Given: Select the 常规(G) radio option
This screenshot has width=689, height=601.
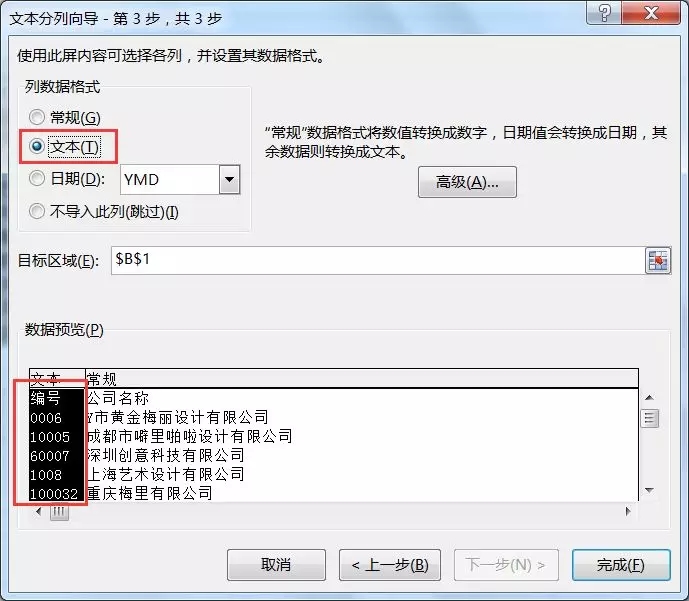Looking at the screenshot, I should tap(37, 117).
